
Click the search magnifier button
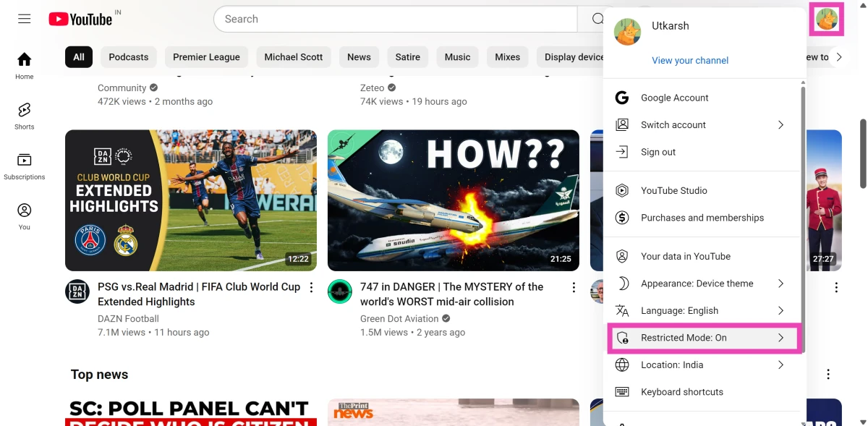[x=597, y=20]
